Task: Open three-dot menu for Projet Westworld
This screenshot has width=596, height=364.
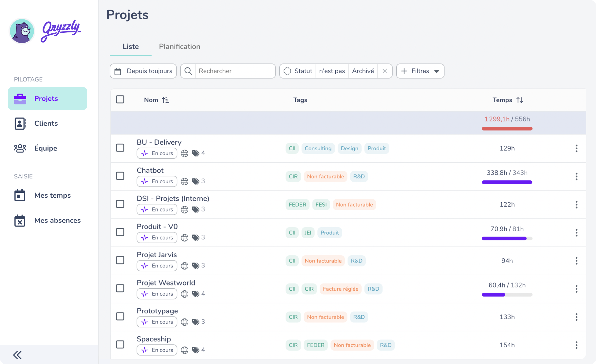Action: click(576, 289)
